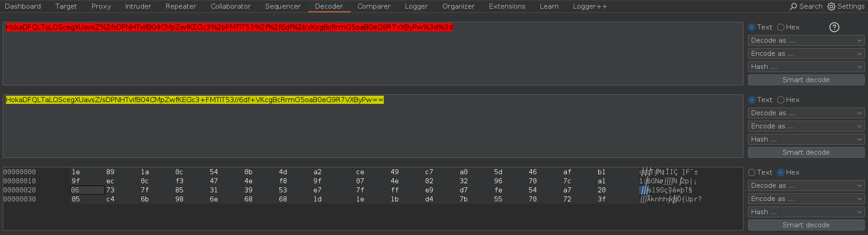Image resolution: width=868 pixels, height=235 pixels.
Task: Open first panel's Decode as dropdown
Action: coord(806,40)
